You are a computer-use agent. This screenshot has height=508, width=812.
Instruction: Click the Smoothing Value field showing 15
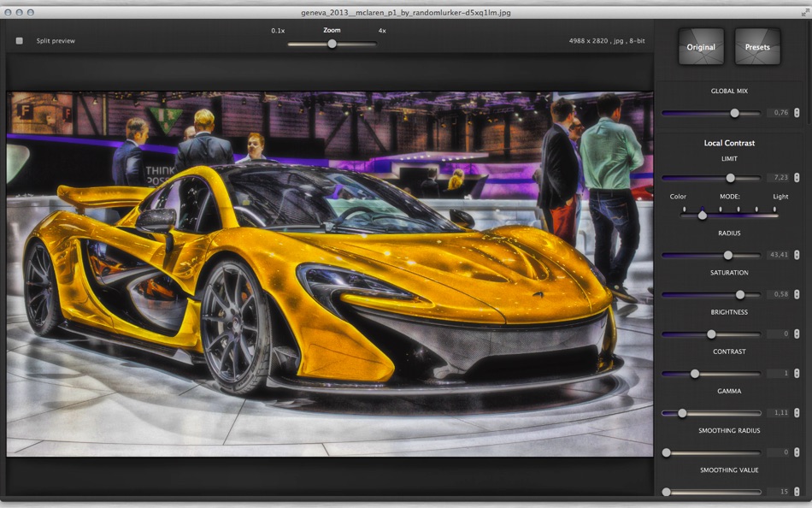pyautogui.click(x=782, y=492)
